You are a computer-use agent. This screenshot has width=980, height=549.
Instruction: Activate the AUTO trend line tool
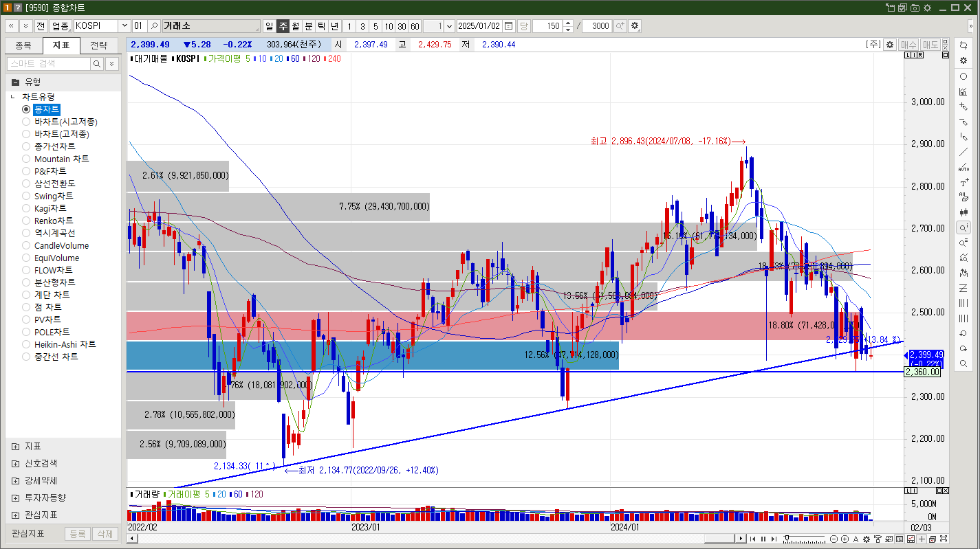point(963,167)
